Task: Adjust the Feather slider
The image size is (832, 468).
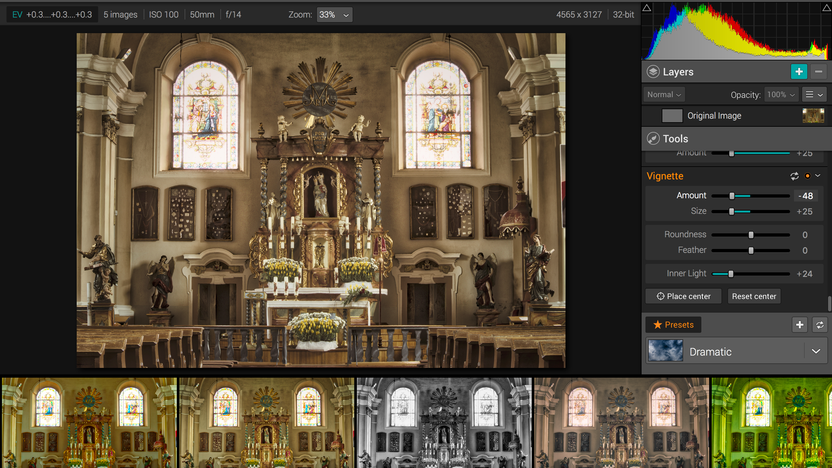Action: pyautogui.click(x=750, y=250)
